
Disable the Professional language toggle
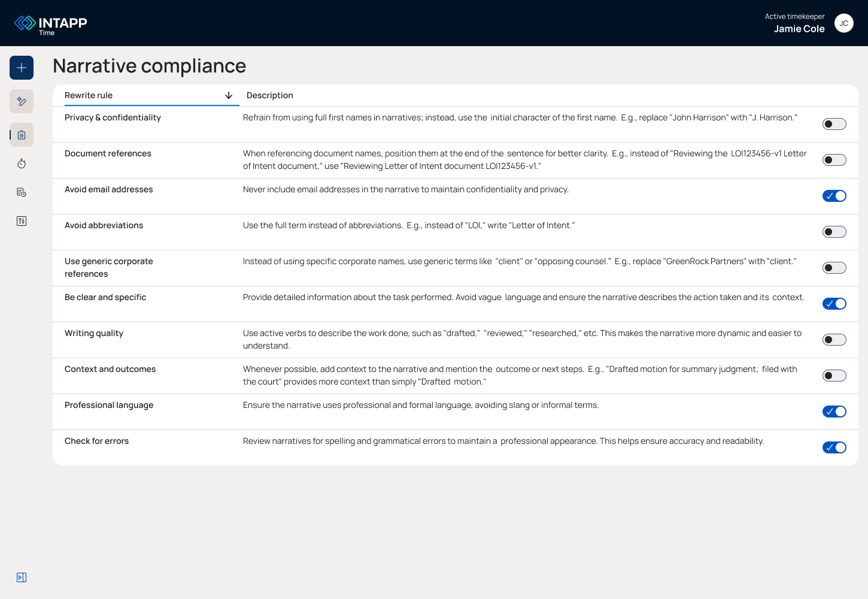[x=834, y=412]
